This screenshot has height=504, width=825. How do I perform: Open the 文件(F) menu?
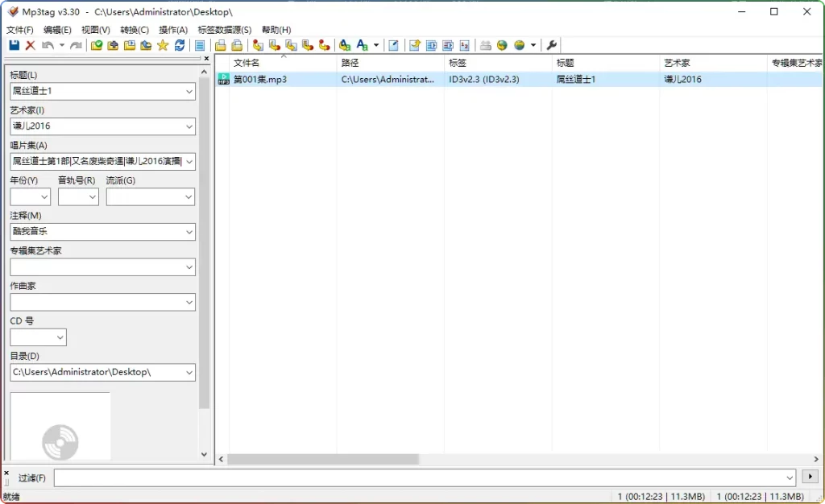click(20, 30)
